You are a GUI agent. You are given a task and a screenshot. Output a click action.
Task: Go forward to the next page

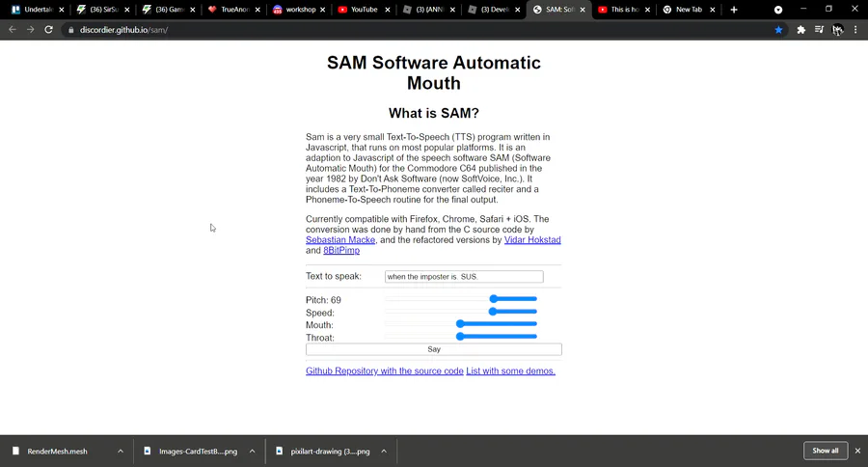point(31,30)
